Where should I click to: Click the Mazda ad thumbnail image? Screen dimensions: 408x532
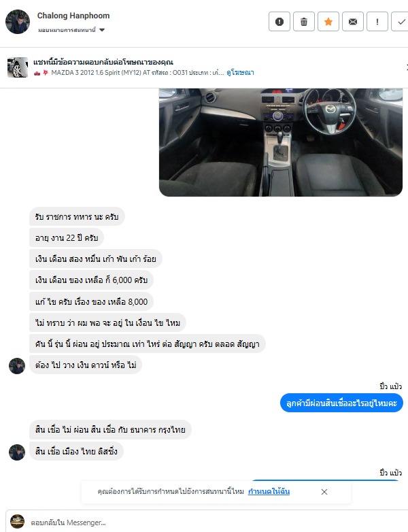click(x=18, y=67)
